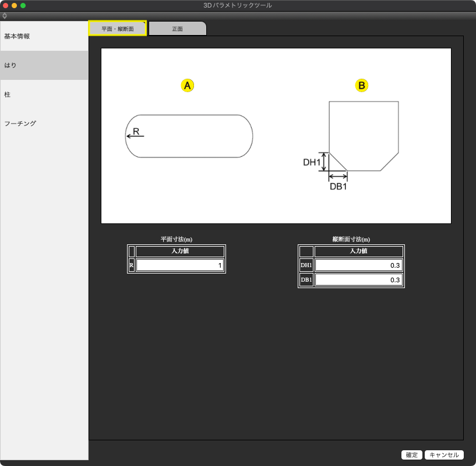Click the 平面寸法(m) table title

click(x=177, y=239)
